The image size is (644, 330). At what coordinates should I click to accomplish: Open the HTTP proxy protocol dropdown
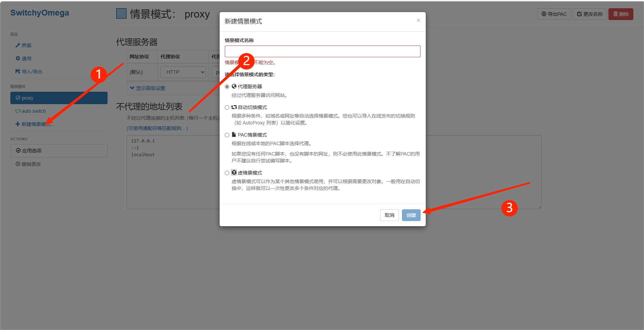pos(183,72)
